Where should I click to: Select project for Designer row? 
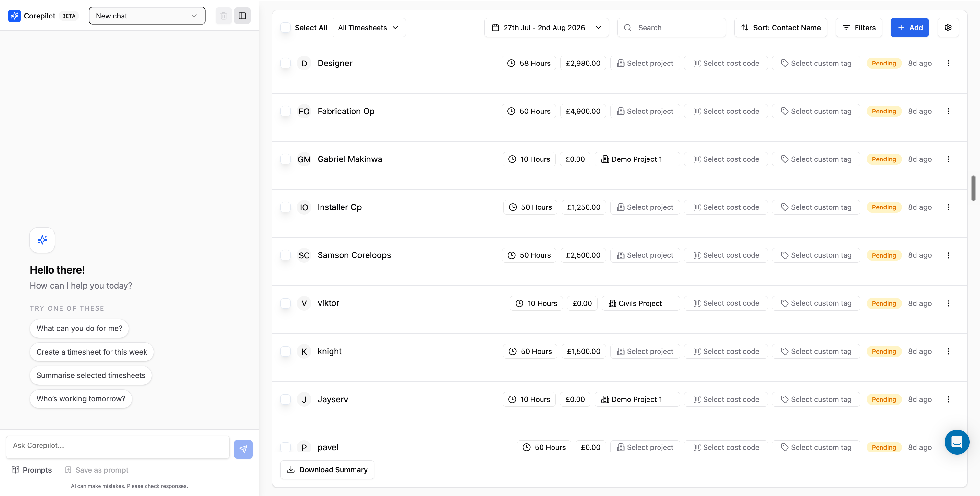[x=645, y=63]
